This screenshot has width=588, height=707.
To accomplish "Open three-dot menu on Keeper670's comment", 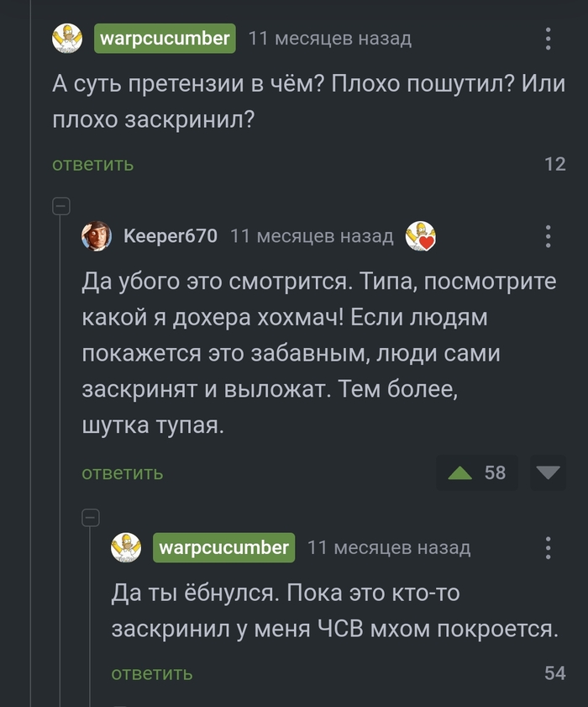I will click(x=548, y=236).
